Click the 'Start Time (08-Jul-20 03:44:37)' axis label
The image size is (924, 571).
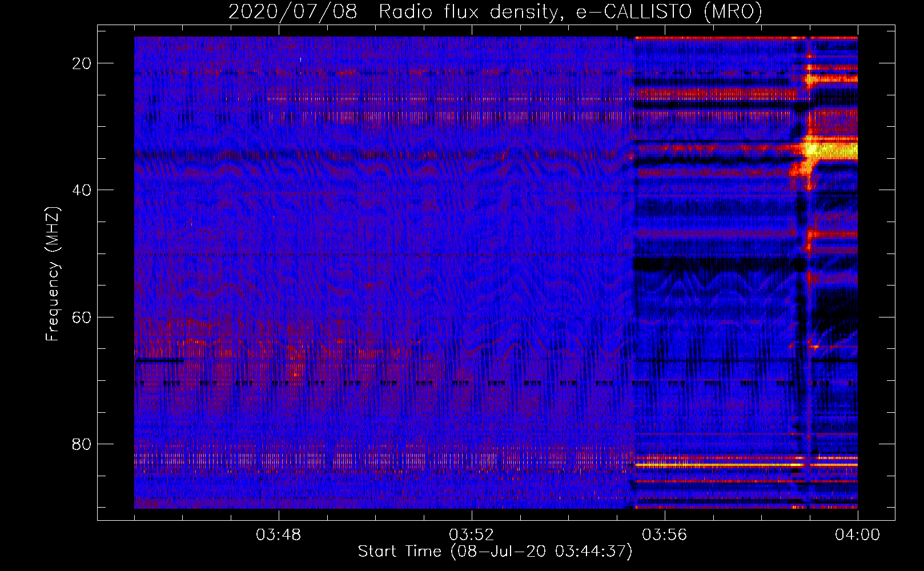[x=495, y=552]
